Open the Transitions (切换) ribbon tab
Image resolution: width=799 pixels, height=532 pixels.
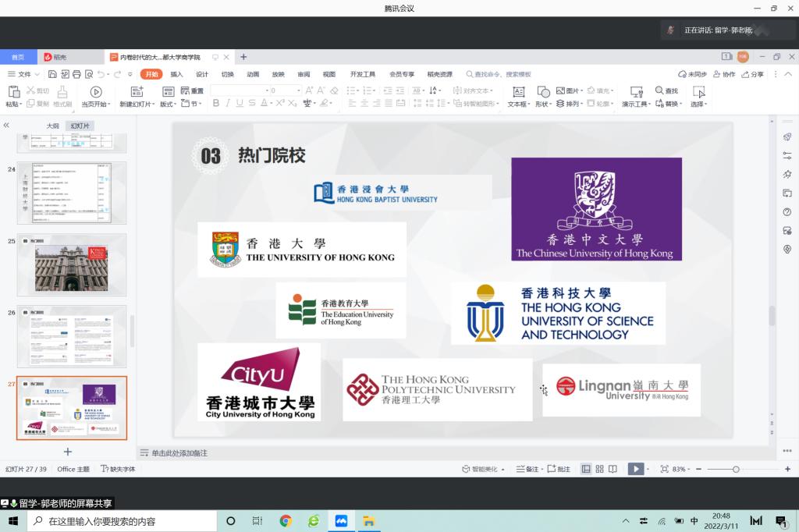click(227, 74)
